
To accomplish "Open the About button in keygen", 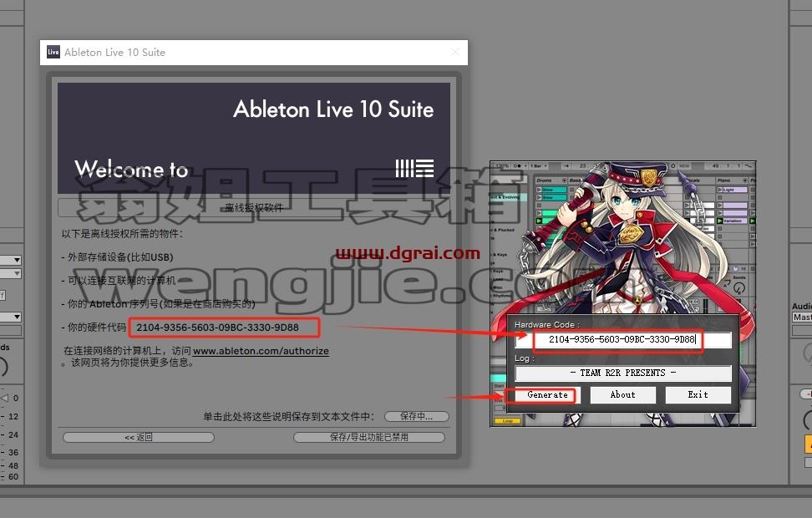I will click(x=622, y=394).
